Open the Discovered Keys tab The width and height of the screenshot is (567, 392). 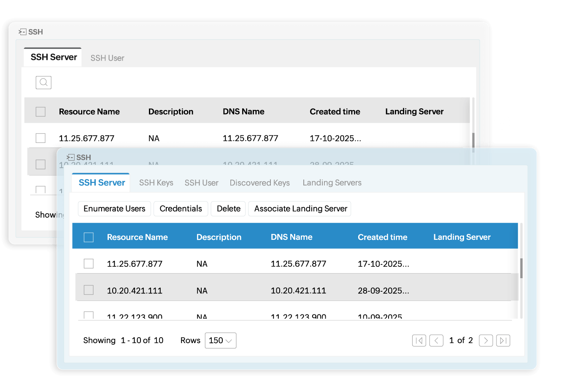(x=259, y=183)
